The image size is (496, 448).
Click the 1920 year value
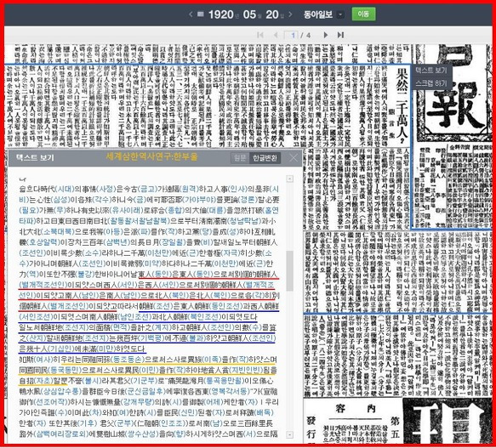tap(221, 14)
